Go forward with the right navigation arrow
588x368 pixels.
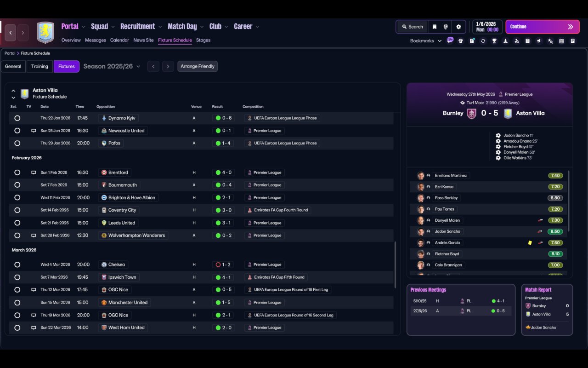tap(23, 33)
